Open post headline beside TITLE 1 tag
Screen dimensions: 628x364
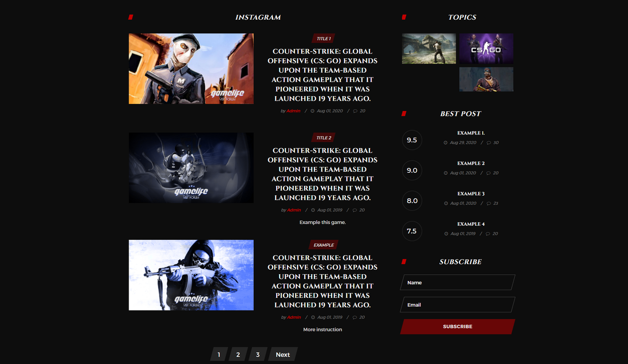pos(322,75)
